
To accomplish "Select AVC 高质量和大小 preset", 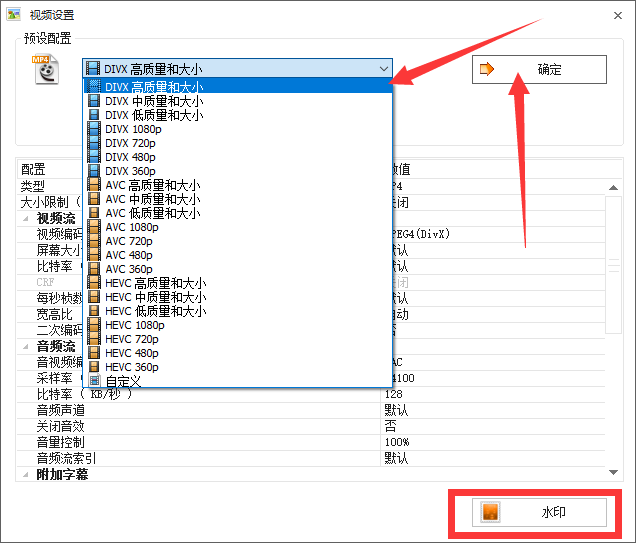I will click(238, 185).
